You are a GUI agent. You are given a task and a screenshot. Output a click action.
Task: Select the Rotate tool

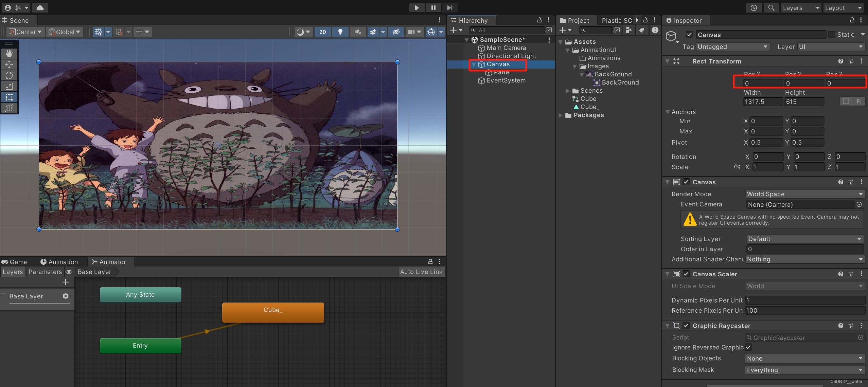click(x=9, y=75)
